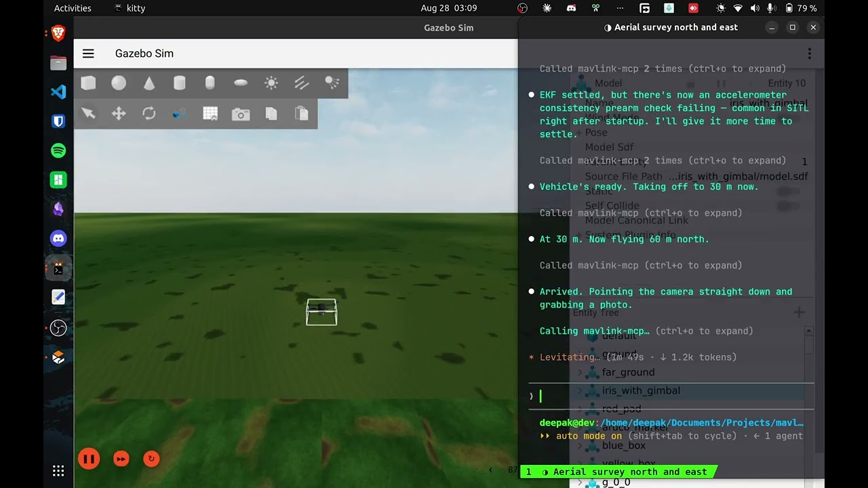The width and height of the screenshot is (868, 488).
Task: Open the Activities overview
Action: click(x=73, y=8)
